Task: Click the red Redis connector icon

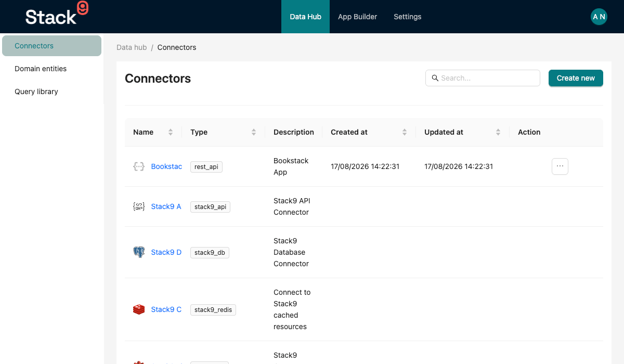Action: click(139, 309)
